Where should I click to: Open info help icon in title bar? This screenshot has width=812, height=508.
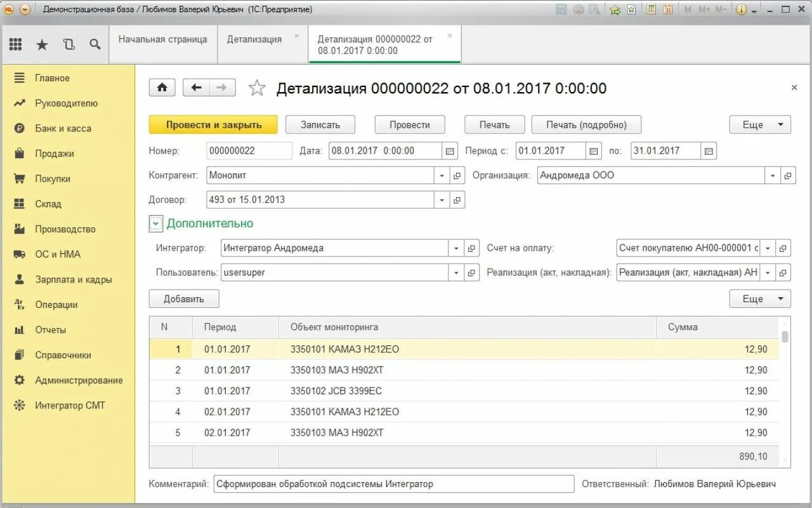[741, 10]
